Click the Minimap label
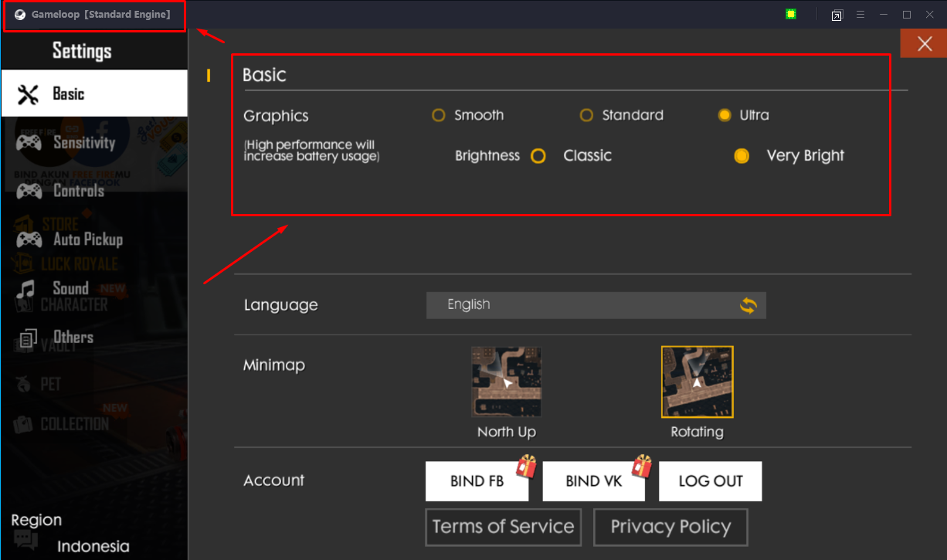Viewport: 947px width, 560px height. [x=274, y=365]
